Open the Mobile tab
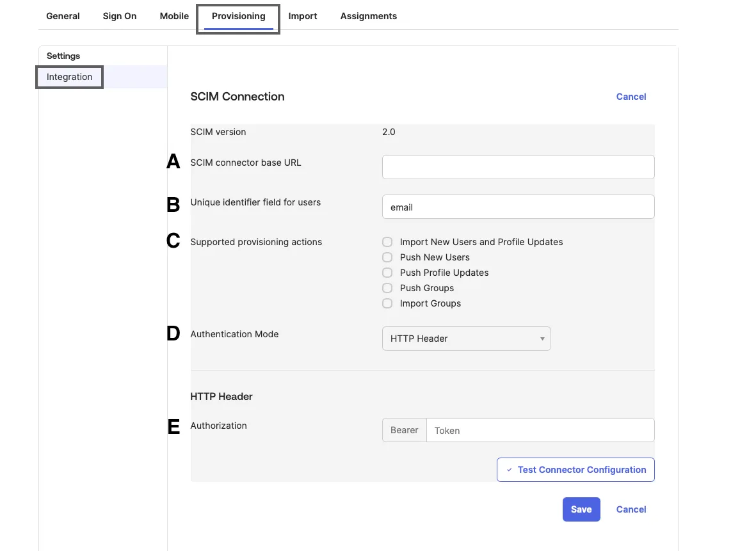The image size is (756, 551). pos(174,16)
